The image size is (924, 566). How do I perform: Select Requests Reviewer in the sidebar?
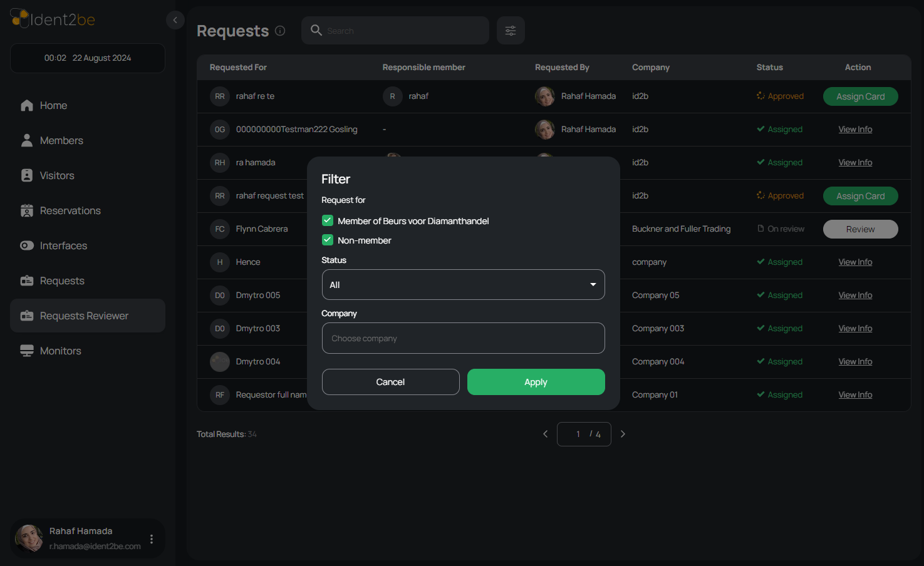88,316
